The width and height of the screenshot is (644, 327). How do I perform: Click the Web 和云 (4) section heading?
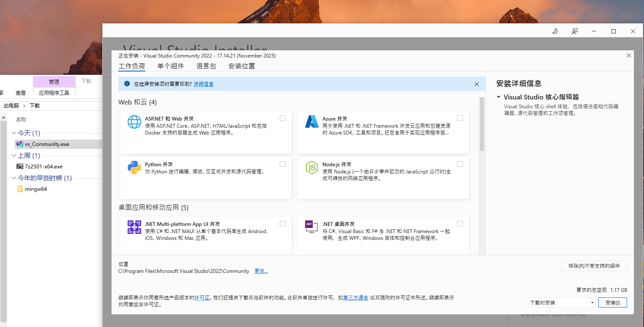[x=138, y=102]
